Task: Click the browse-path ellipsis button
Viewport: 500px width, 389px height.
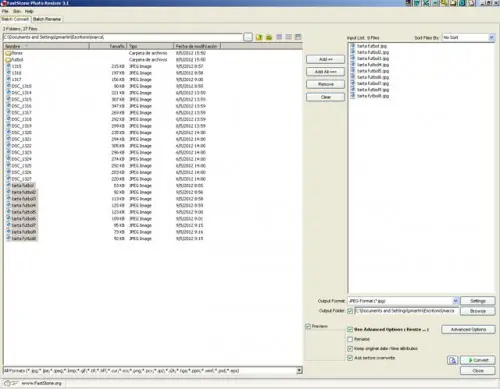Action: [248, 37]
